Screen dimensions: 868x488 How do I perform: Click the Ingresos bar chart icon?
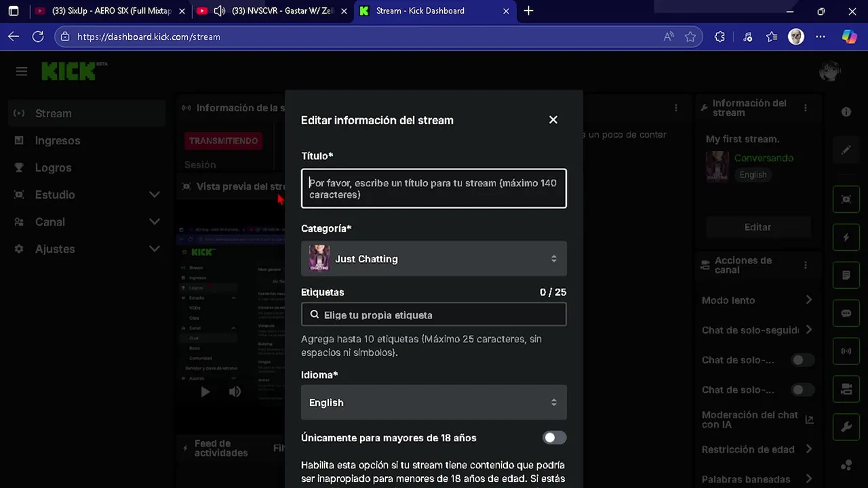(x=19, y=140)
